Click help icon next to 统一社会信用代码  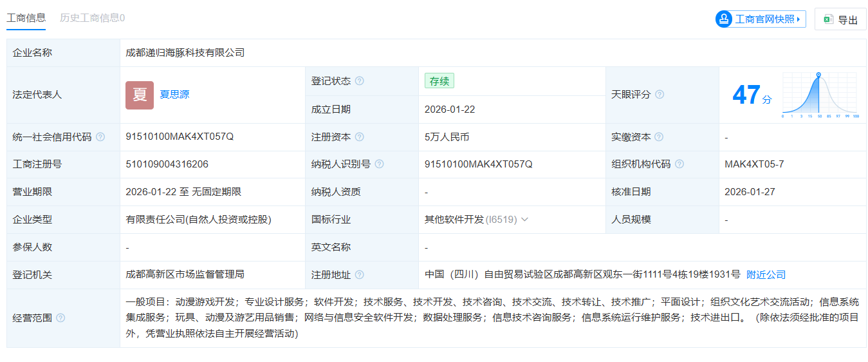100,137
